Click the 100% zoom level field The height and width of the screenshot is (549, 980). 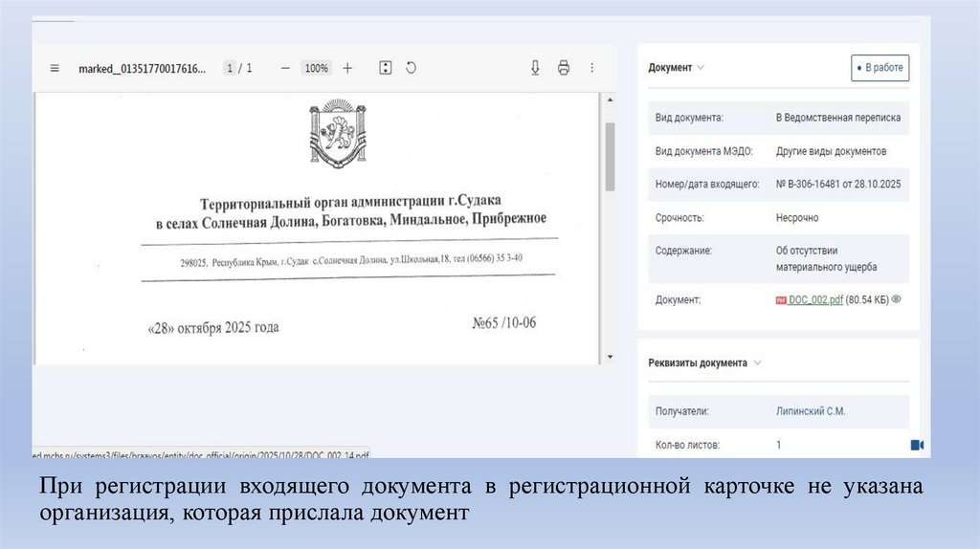coord(316,68)
